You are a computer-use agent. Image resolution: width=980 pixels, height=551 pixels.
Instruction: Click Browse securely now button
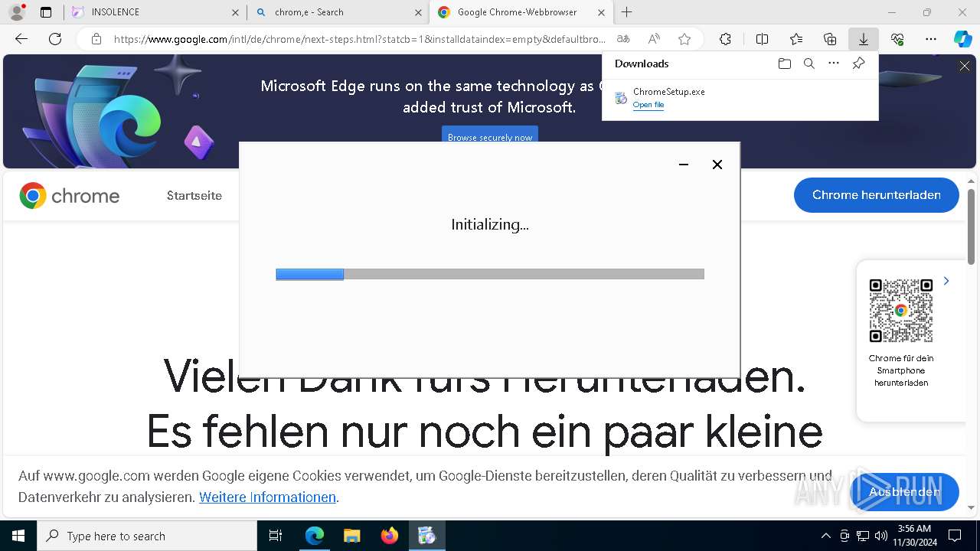(x=490, y=137)
